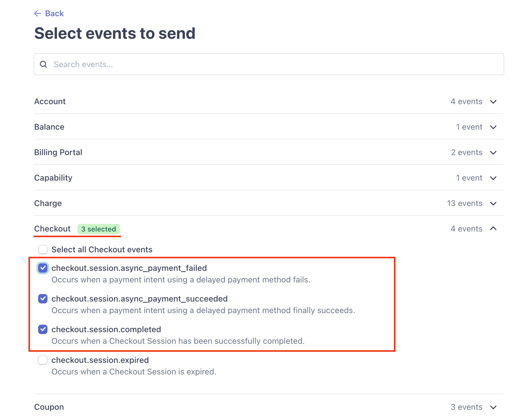Screen dimensions: 532x419
Task: Click the search magnifier icon
Action: 43,64
